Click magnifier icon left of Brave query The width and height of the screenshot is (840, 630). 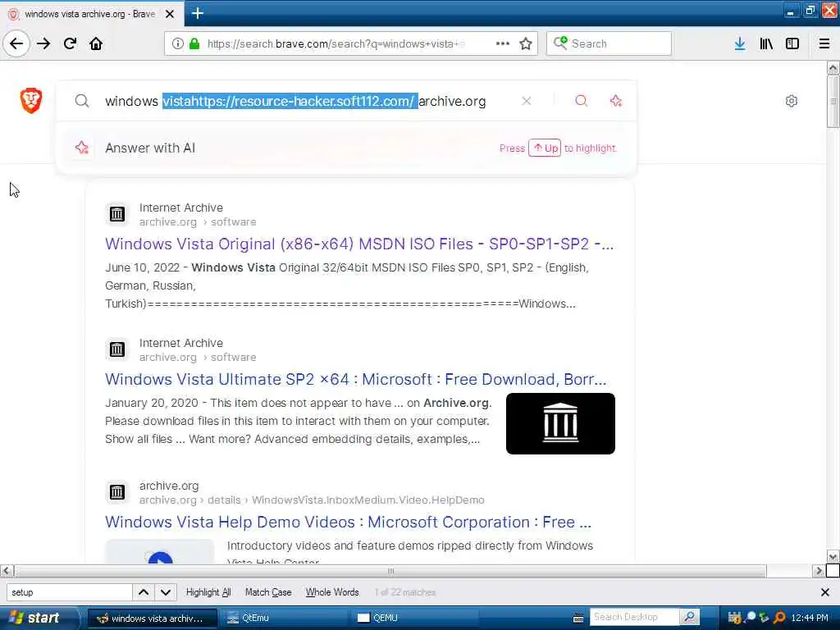pyautogui.click(x=82, y=101)
